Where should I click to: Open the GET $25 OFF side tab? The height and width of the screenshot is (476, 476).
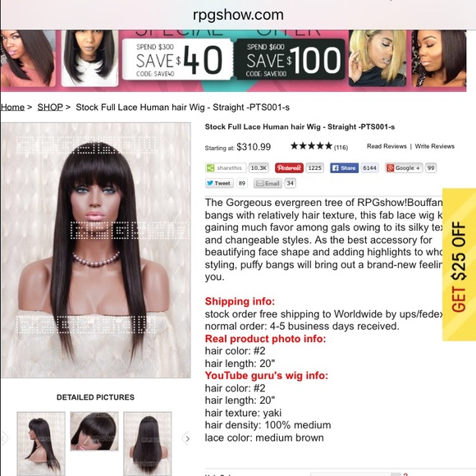459,264
